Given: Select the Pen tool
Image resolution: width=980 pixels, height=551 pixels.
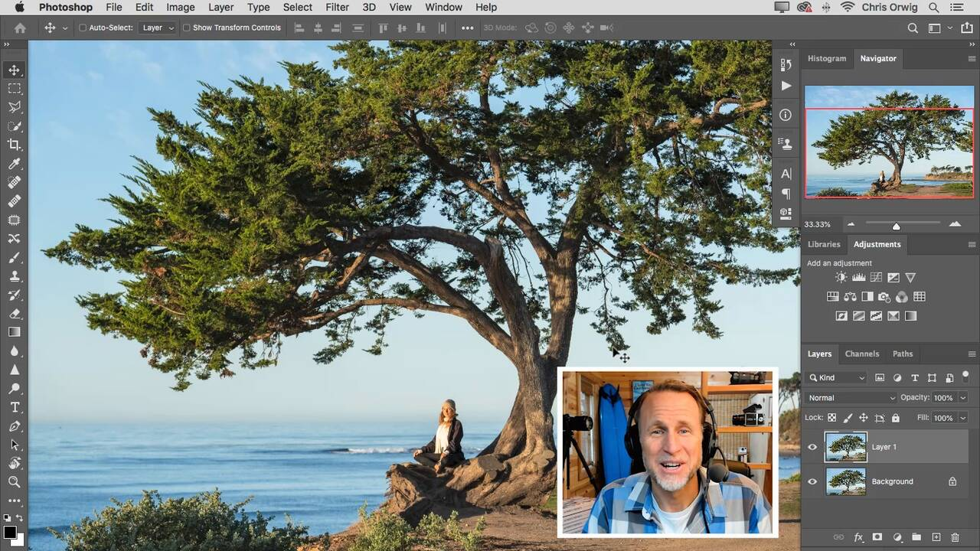Looking at the screenshot, I should coord(14,425).
